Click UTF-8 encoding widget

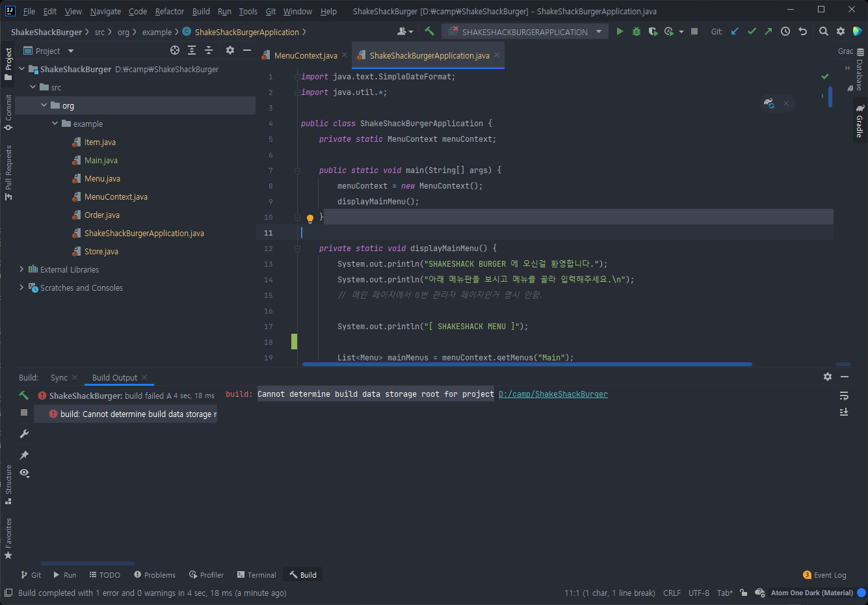699,593
